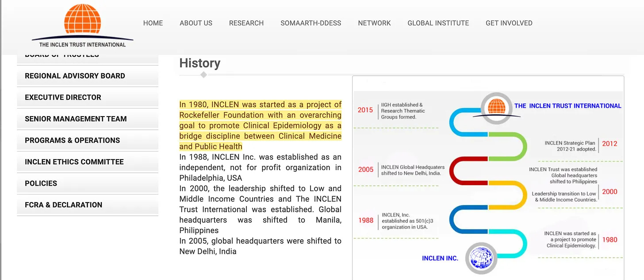Viewport: 644px width, 280px height.
Task: Click 'INCLEN Strategic Plan 2012-21 adopted' entry
Action: 570,146
